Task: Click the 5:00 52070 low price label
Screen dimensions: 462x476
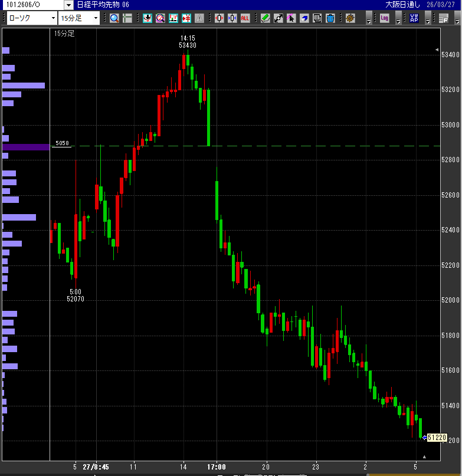Action: pyautogui.click(x=76, y=296)
